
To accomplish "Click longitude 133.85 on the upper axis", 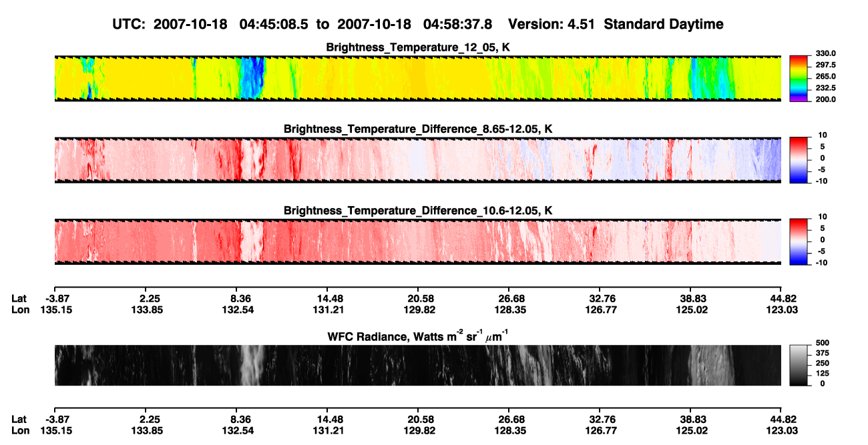I will 147,310.
